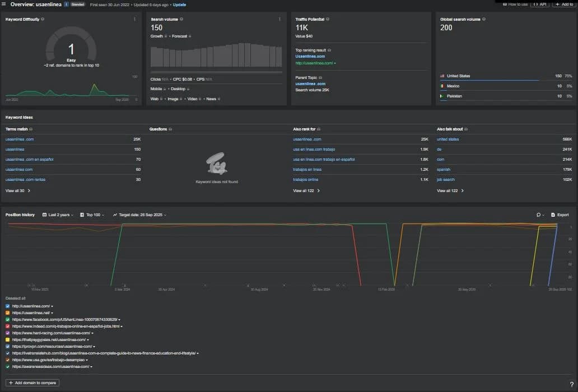Screen dimensions: 578x392
Task: Open the Top 100 positions dropdown
Action: click(x=92, y=215)
